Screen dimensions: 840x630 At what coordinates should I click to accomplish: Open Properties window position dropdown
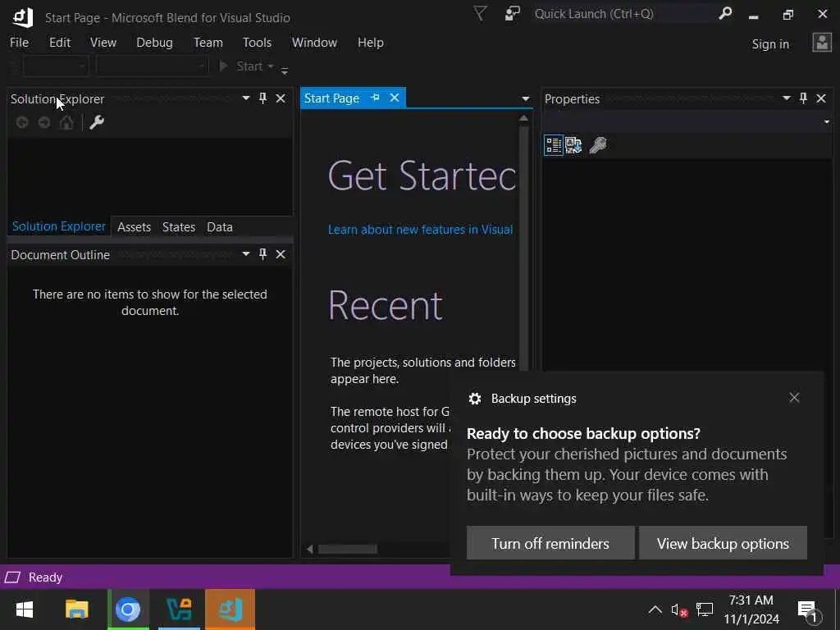pos(787,98)
